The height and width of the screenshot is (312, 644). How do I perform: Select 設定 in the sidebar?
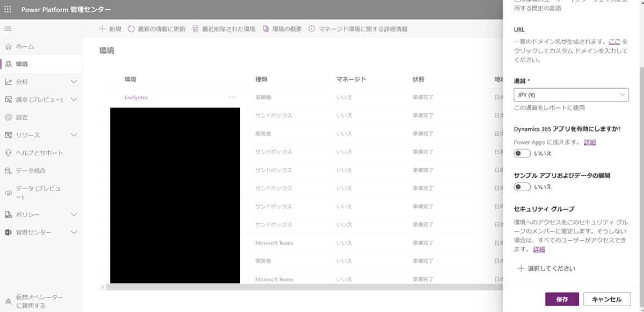pyautogui.click(x=41, y=118)
